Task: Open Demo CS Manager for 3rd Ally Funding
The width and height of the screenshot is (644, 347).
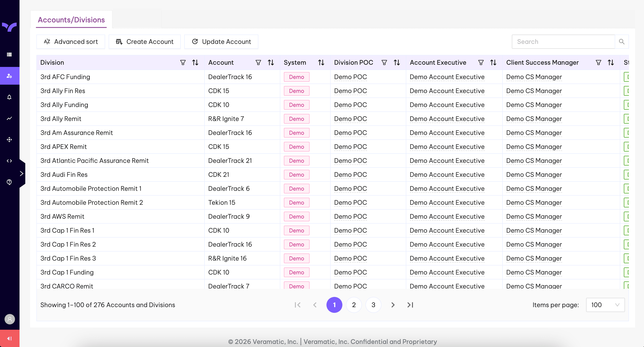Action: (x=534, y=105)
